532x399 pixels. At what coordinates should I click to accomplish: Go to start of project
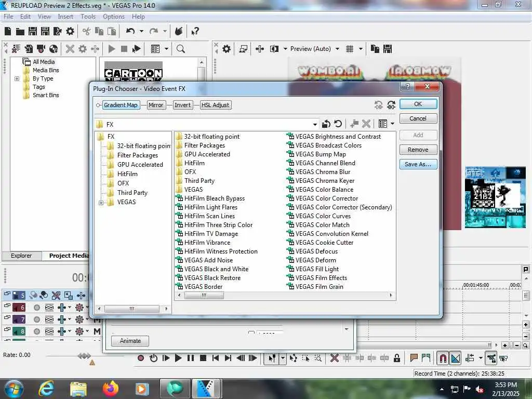[x=216, y=358]
